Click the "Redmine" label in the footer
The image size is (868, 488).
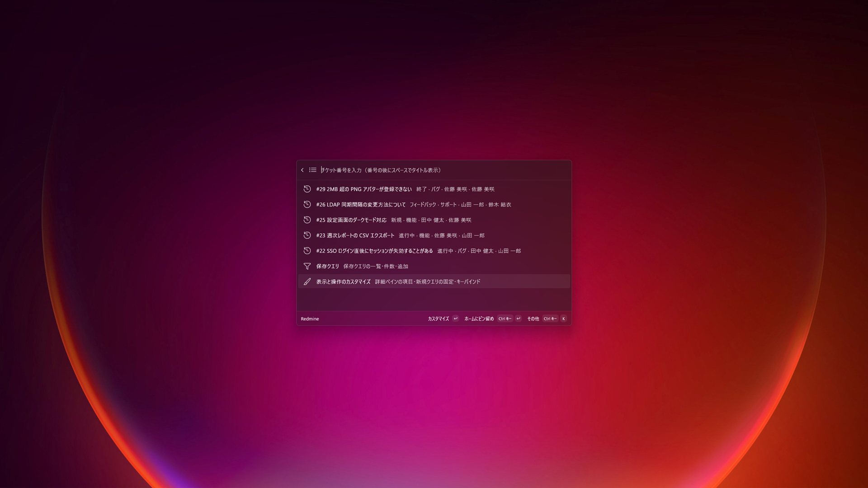310,319
